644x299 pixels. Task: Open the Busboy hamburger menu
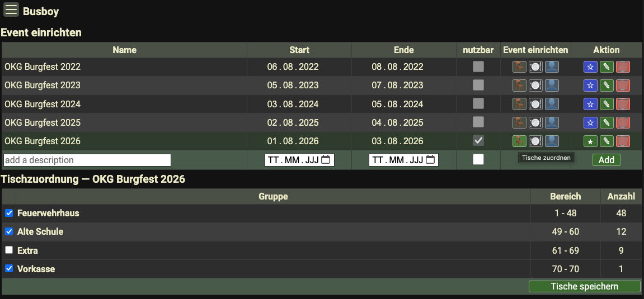click(11, 10)
